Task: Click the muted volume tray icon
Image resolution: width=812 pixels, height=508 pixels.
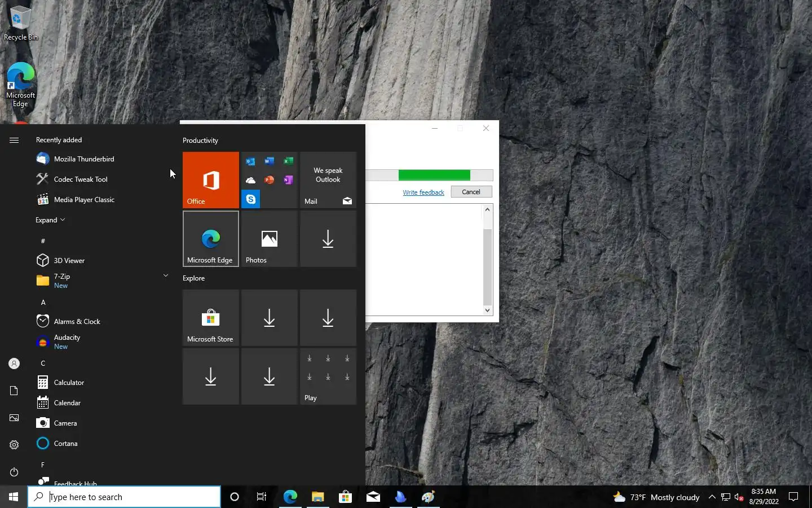Action: tap(739, 497)
